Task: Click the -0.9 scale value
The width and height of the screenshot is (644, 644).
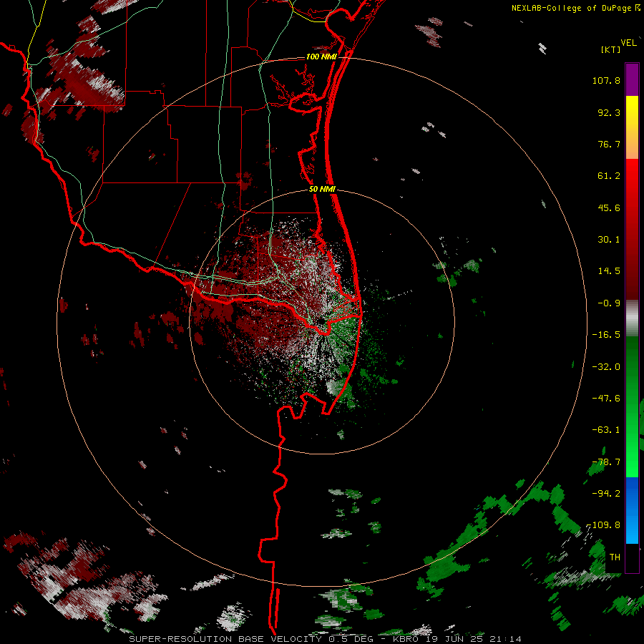Action: coord(609,303)
